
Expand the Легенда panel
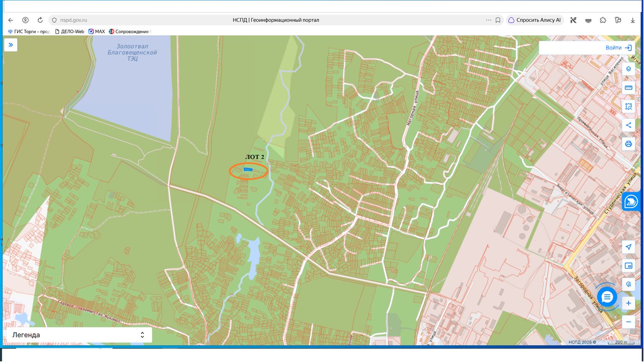[79, 335]
